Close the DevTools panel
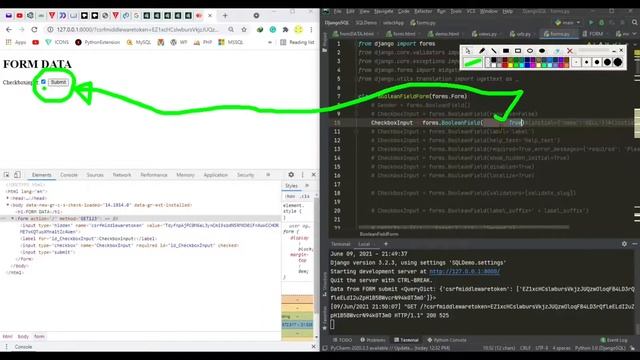The width and height of the screenshot is (640, 360). point(313,175)
